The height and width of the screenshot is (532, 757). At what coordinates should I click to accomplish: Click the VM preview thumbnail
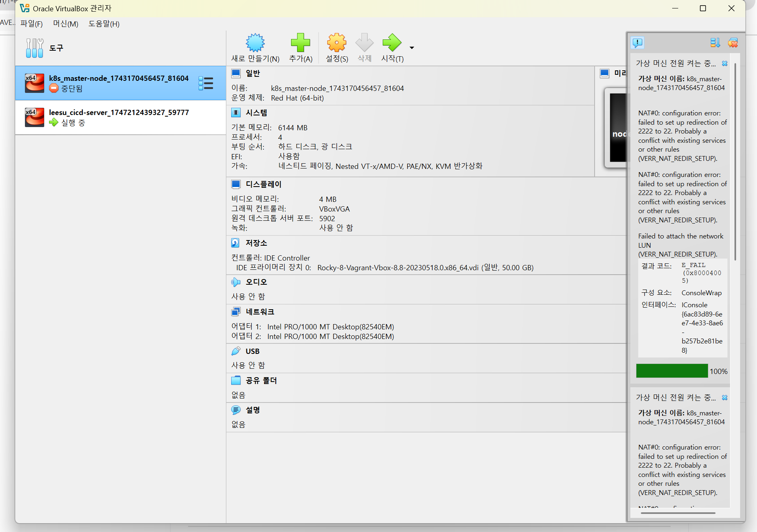pyautogui.click(x=616, y=128)
